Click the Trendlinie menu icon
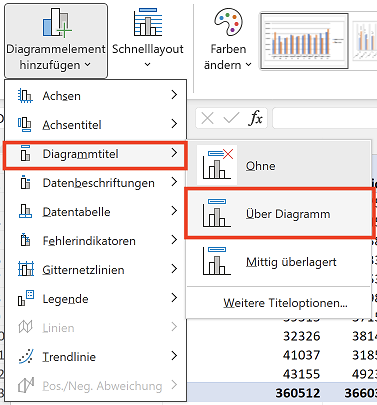 (x=26, y=357)
